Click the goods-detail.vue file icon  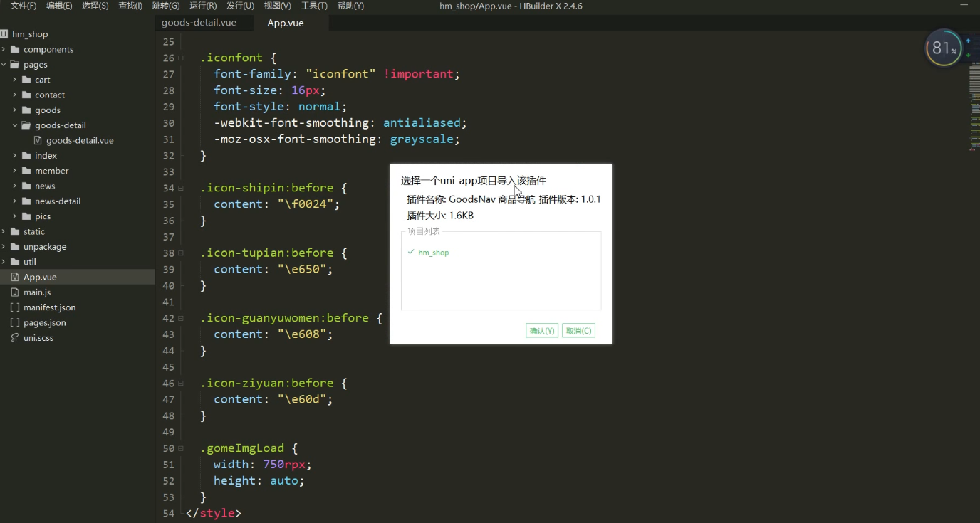pos(38,140)
